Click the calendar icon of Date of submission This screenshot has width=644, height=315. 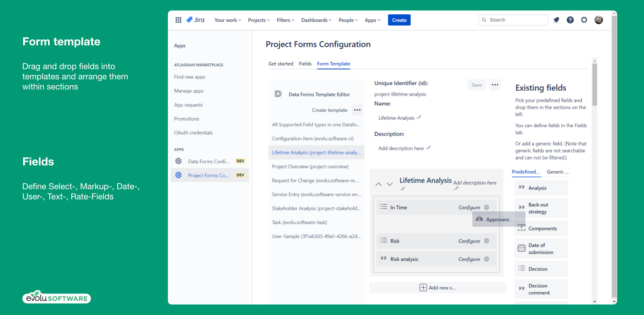pos(521,248)
